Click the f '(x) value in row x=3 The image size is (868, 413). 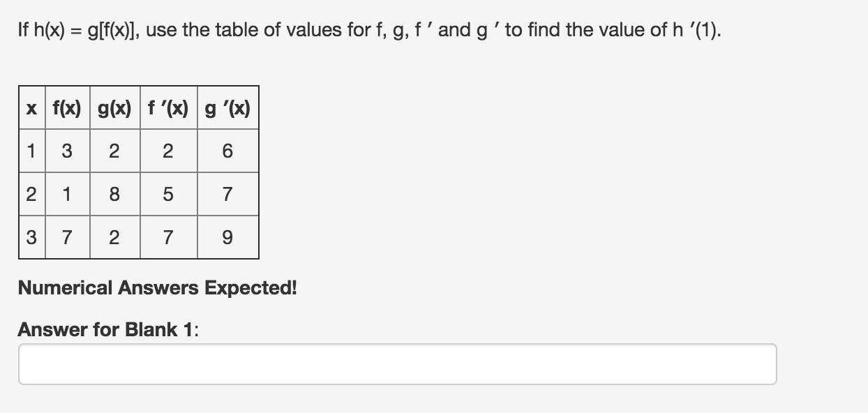(168, 238)
